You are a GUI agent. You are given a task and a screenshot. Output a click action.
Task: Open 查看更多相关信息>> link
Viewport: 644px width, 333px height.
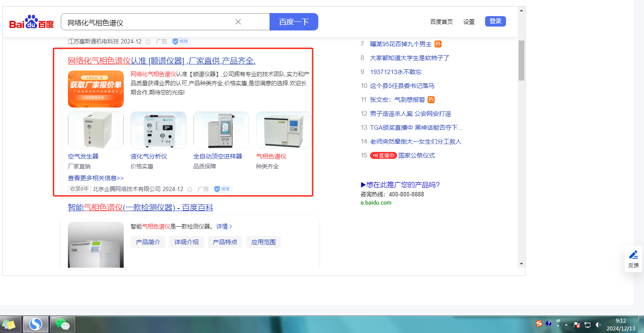96,178
